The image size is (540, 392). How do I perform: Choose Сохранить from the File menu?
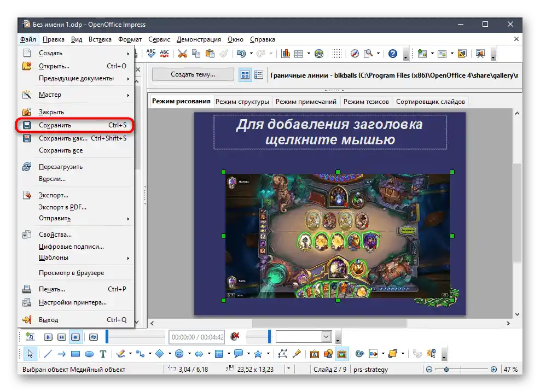point(55,125)
